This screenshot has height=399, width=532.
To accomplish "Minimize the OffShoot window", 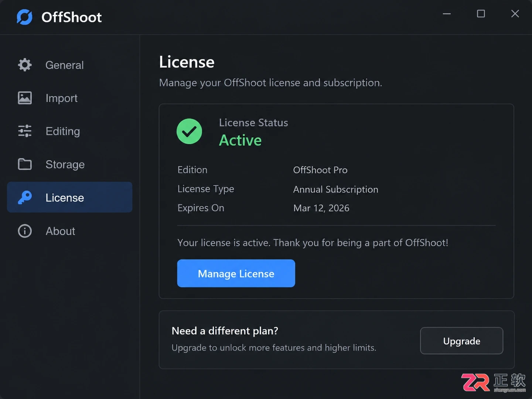I will (447, 14).
